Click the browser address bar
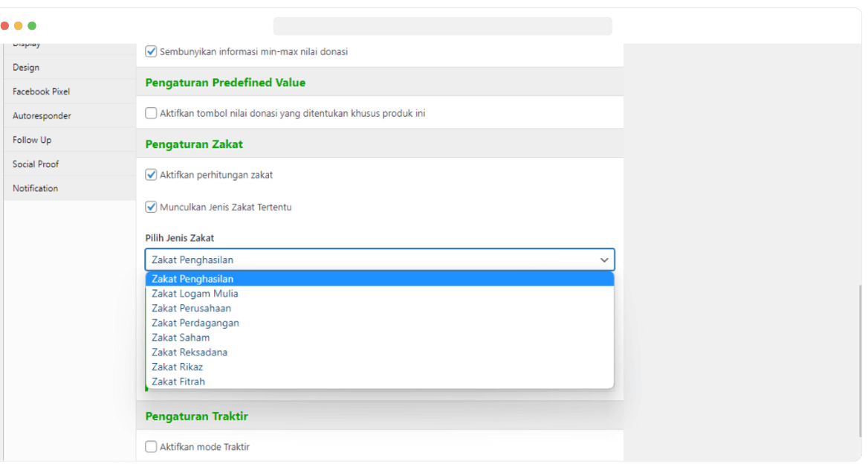Image resolution: width=868 pixels, height=470 pixels. coord(442,26)
